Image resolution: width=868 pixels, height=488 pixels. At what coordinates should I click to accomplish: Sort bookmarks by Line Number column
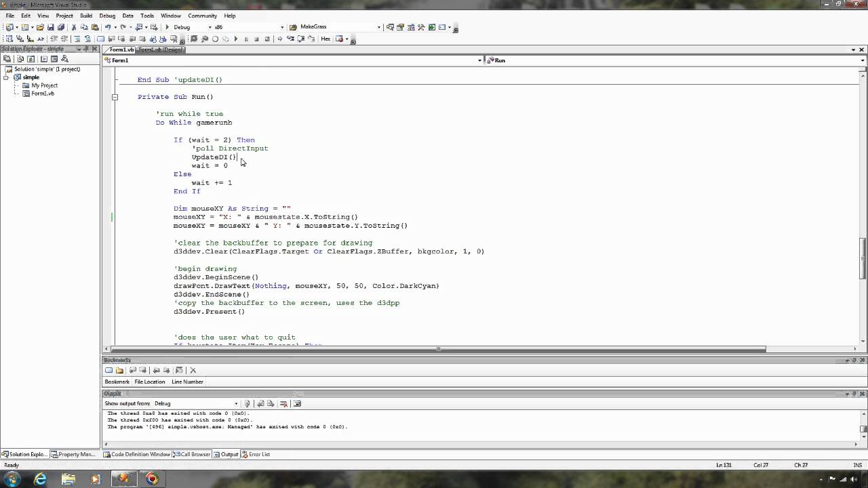[x=187, y=382]
